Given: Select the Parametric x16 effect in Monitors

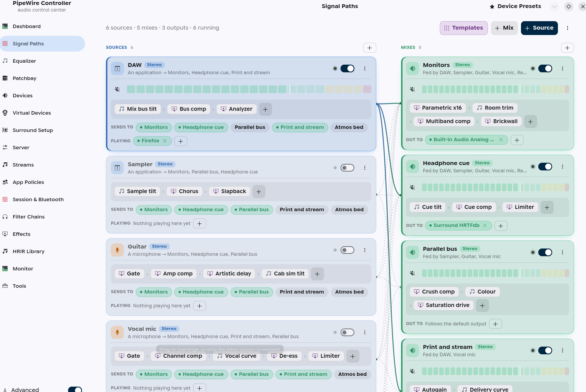Looking at the screenshot, I should pos(438,108).
